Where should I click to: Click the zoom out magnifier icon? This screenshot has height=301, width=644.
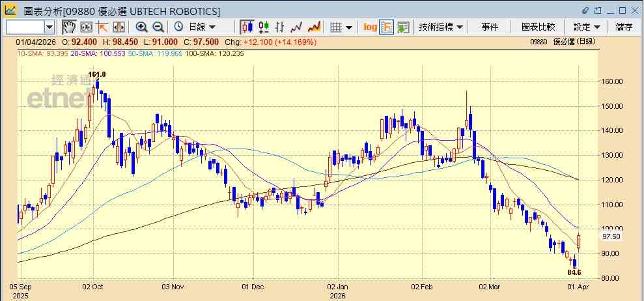158,27
